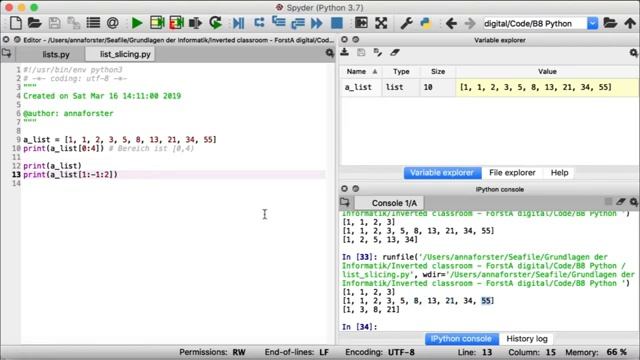Click the a_list value cell
Viewport: 640px width, 360px height.
pyautogui.click(x=547, y=87)
